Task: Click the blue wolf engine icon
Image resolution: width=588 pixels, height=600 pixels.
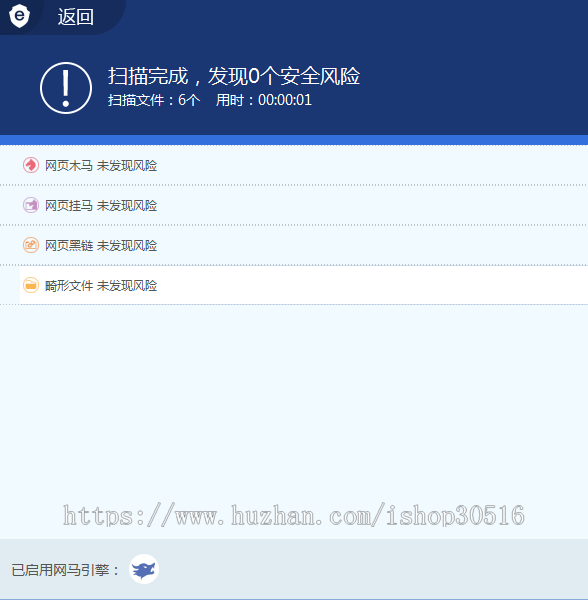Action: click(144, 569)
